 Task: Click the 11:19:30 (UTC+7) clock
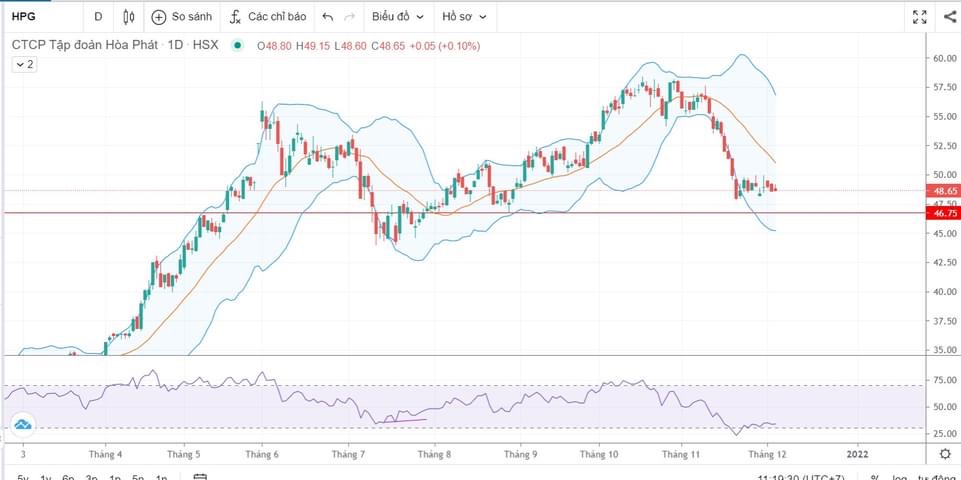click(800, 477)
